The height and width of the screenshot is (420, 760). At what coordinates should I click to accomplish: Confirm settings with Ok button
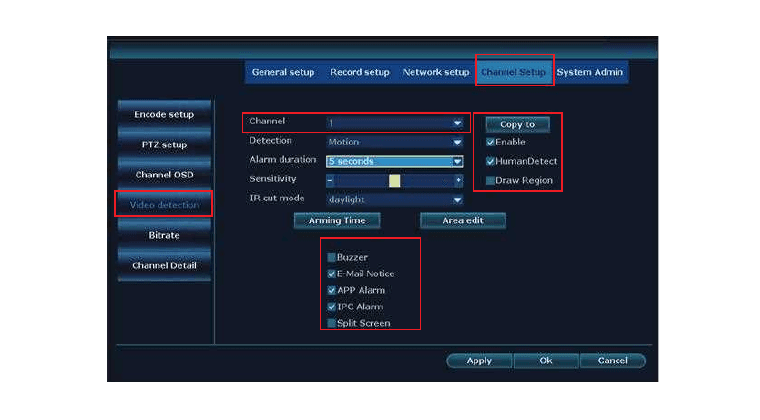point(546,361)
